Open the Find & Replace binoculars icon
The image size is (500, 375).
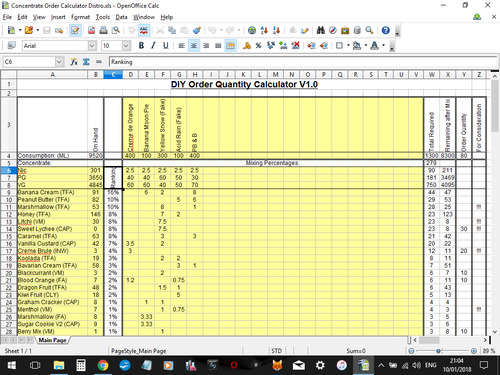[x=321, y=30]
